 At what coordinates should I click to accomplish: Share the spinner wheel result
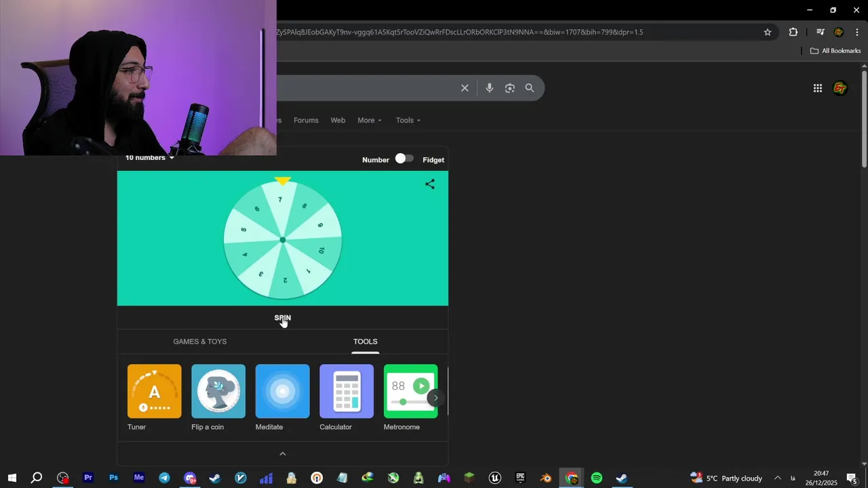(430, 184)
